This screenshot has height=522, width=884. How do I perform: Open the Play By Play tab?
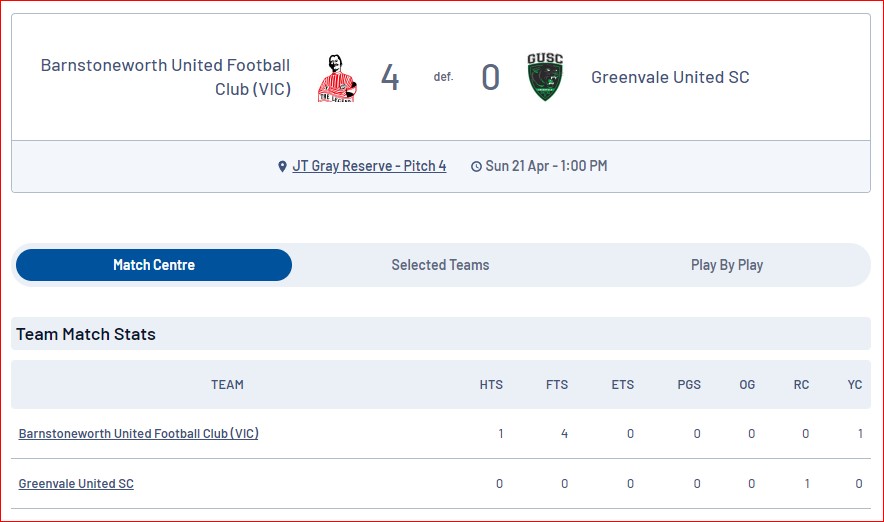coord(727,265)
